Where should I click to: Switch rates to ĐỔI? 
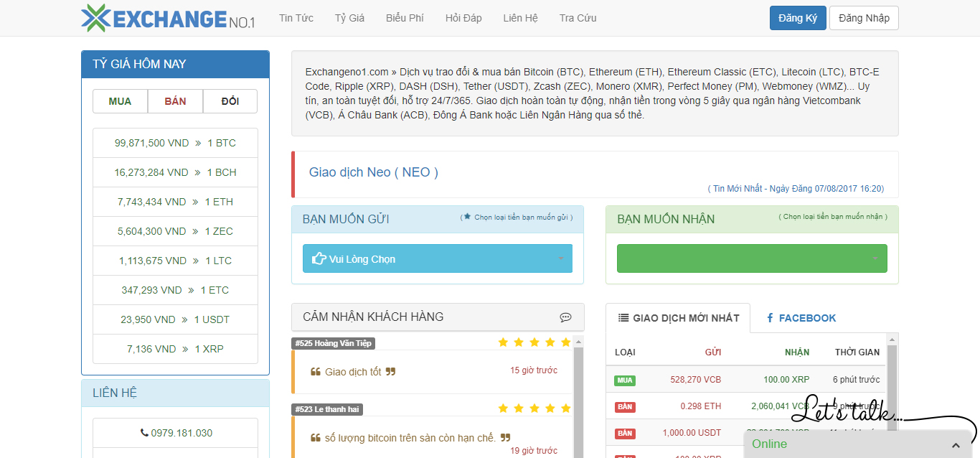tap(230, 101)
